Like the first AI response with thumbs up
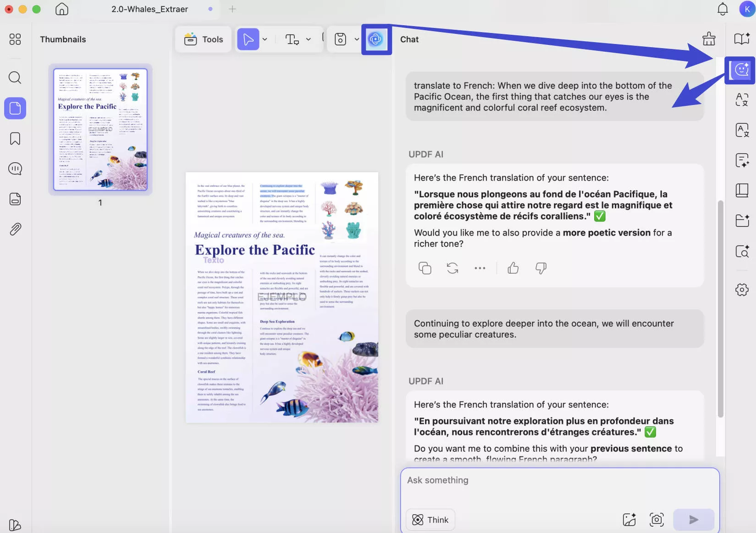Viewport: 756px width, 533px height. [513, 268]
